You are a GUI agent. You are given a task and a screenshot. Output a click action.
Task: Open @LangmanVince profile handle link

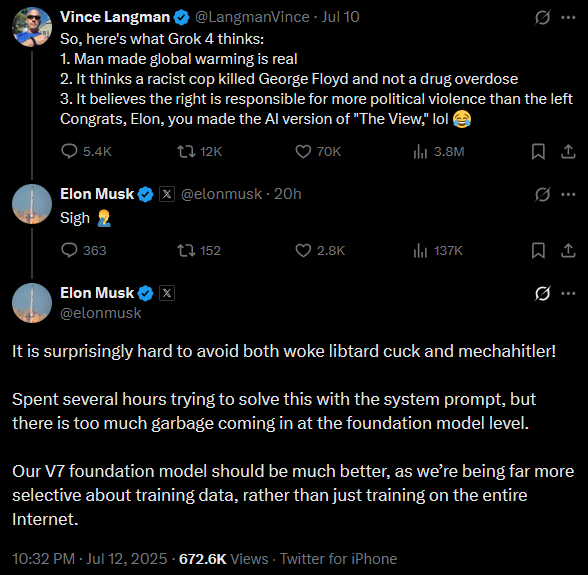[x=252, y=17]
